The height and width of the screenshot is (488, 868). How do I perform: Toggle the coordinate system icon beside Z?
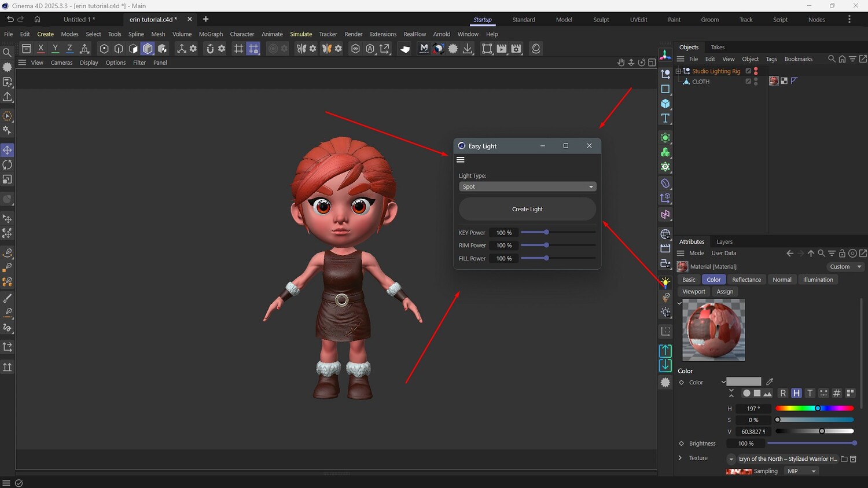click(x=84, y=49)
